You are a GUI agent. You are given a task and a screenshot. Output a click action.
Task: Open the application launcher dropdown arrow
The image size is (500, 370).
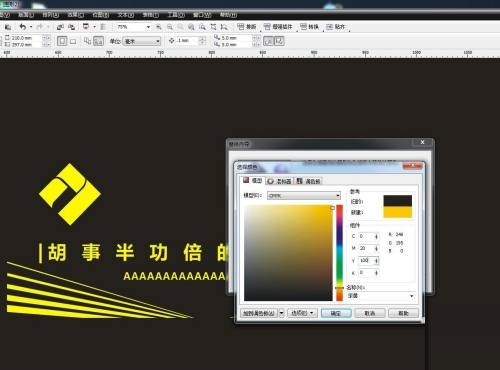(x=94, y=27)
